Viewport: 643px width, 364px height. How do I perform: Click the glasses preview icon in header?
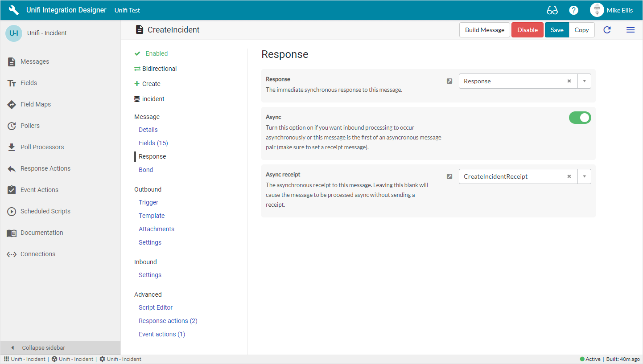(x=552, y=10)
